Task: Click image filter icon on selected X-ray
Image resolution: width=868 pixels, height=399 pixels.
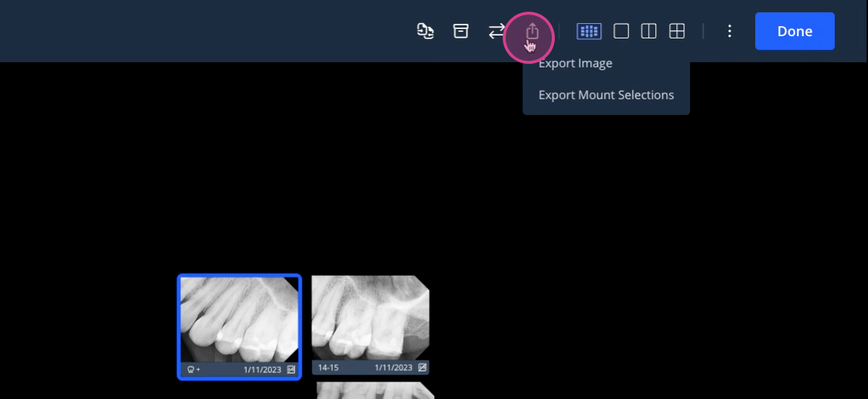Action: [x=291, y=369]
